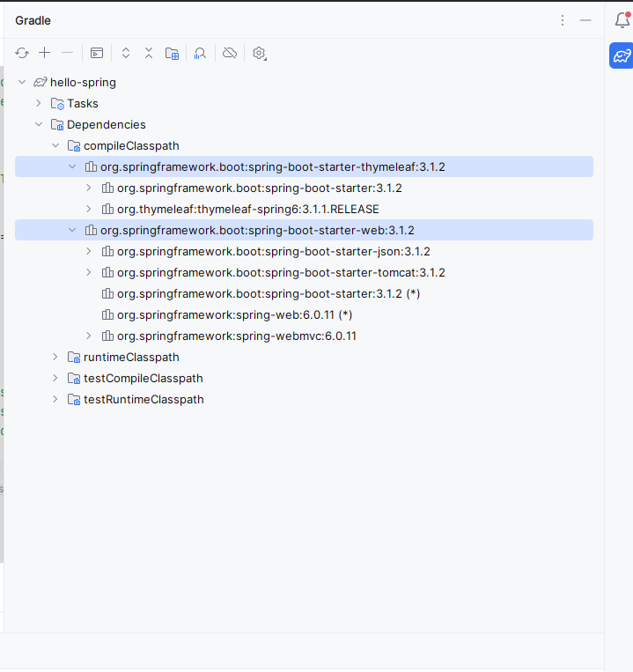This screenshot has width=633, height=672.
Task: Expand the Tasks folder
Action: pos(39,103)
